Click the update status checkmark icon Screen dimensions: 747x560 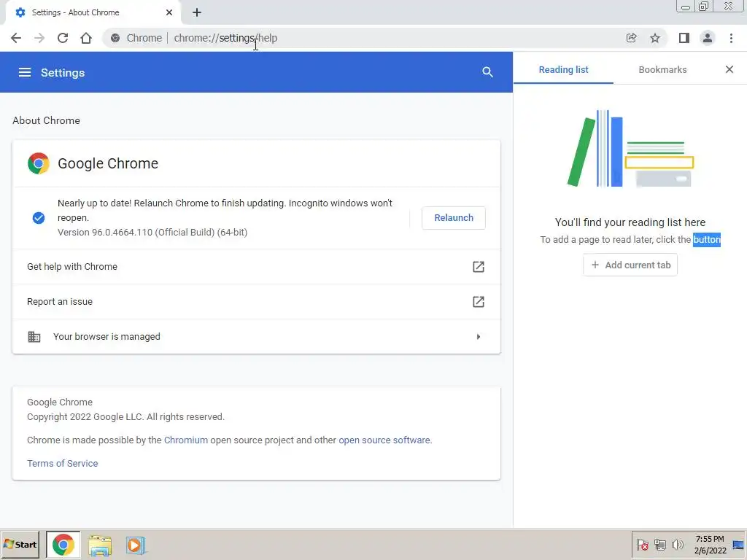coord(39,217)
